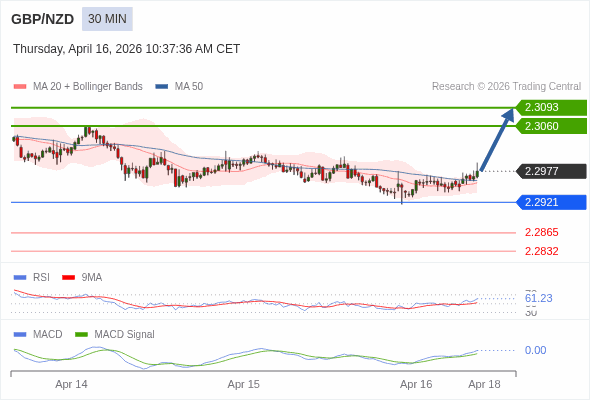Click the 30 MIN timeframe badge

tap(107, 19)
